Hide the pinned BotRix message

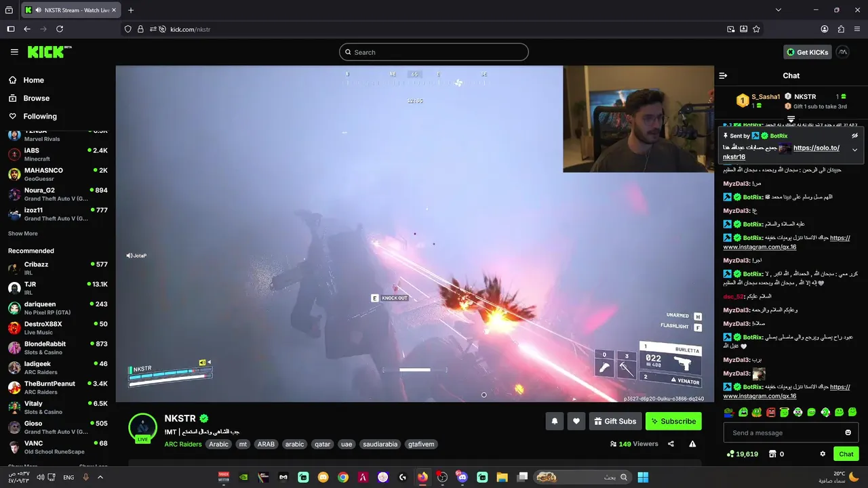coord(854,136)
